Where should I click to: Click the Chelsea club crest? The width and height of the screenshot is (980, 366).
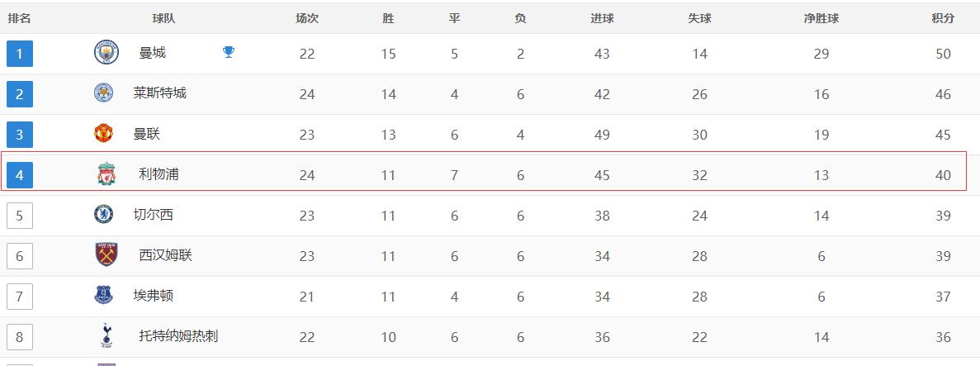(104, 214)
